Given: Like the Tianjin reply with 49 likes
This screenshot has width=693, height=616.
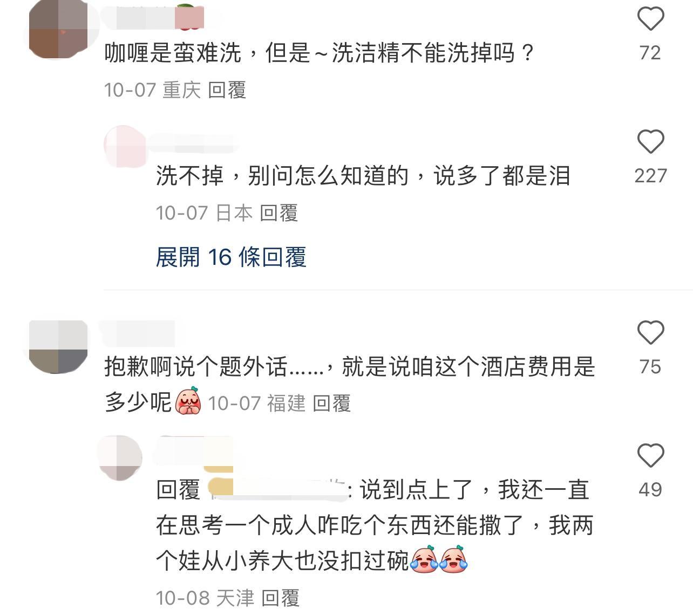Looking at the screenshot, I should (650, 455).
